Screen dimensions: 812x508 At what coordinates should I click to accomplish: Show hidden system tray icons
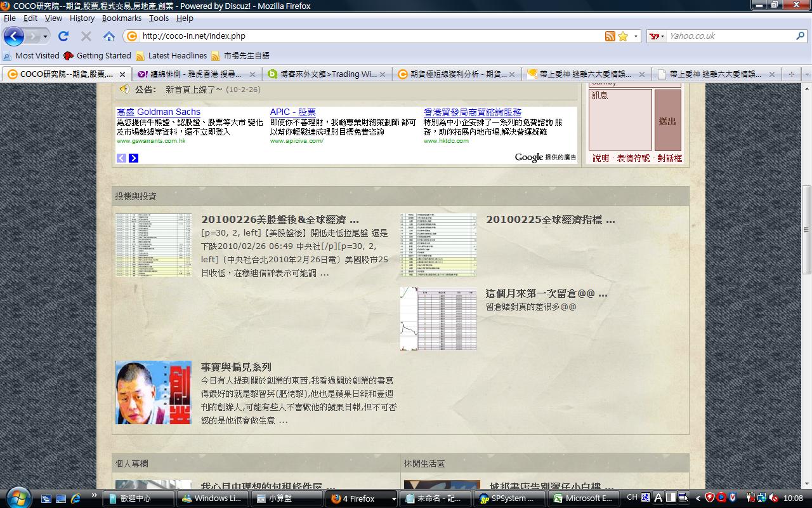click(698, 498)
